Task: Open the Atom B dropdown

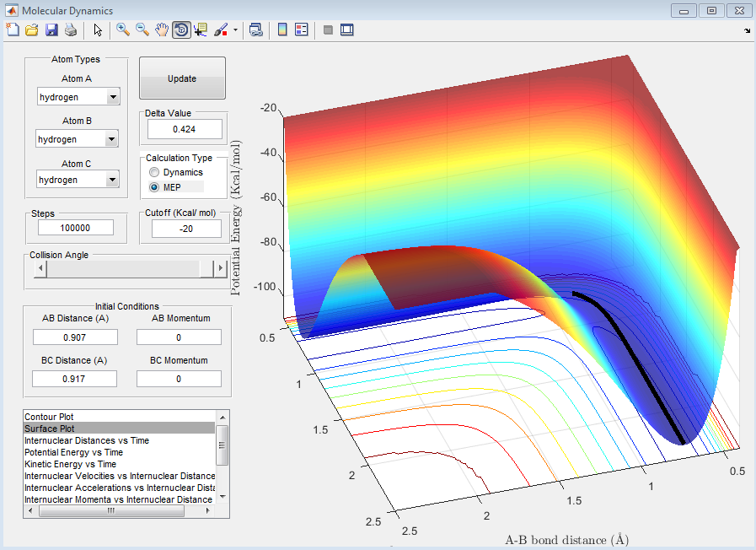Action: point(111,139)
